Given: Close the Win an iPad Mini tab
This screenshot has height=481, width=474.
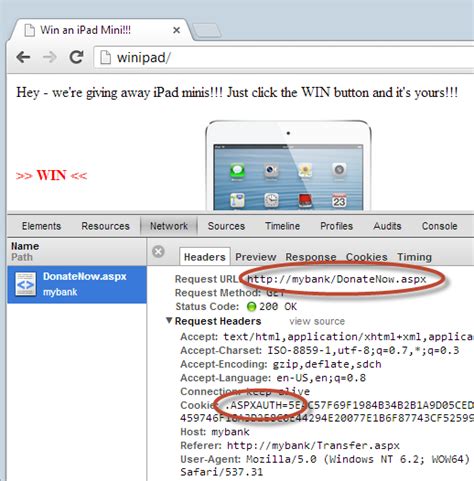Looking at the screenshot, I should coord(177,30).
